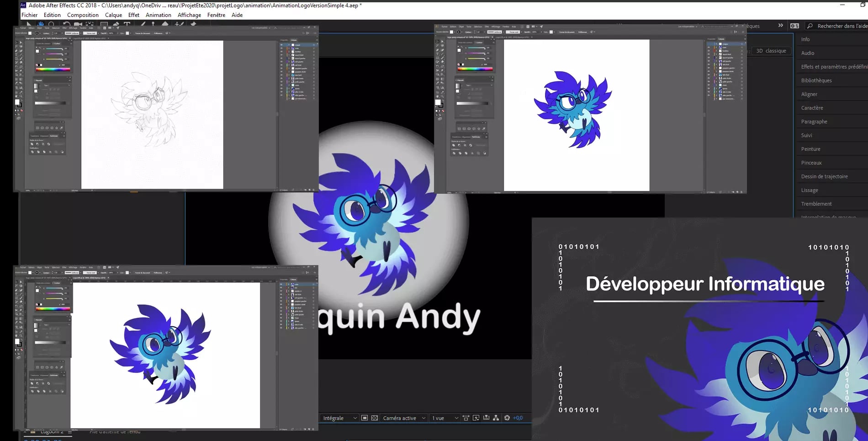Screen dimensions: 868x441
Task: Toggle visibility of the 'crayon' layer
Action: point(282,44)
